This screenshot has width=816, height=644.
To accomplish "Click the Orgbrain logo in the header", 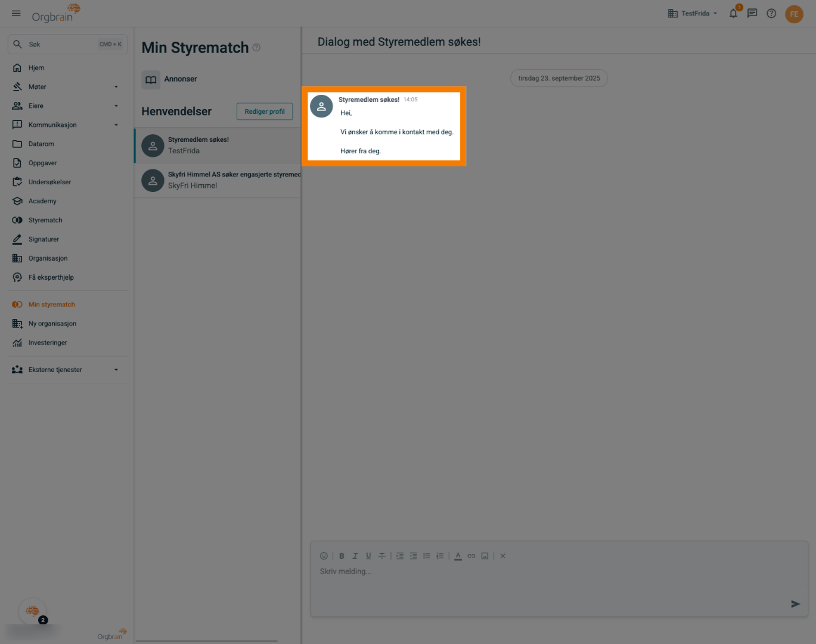I will (56, 13).
